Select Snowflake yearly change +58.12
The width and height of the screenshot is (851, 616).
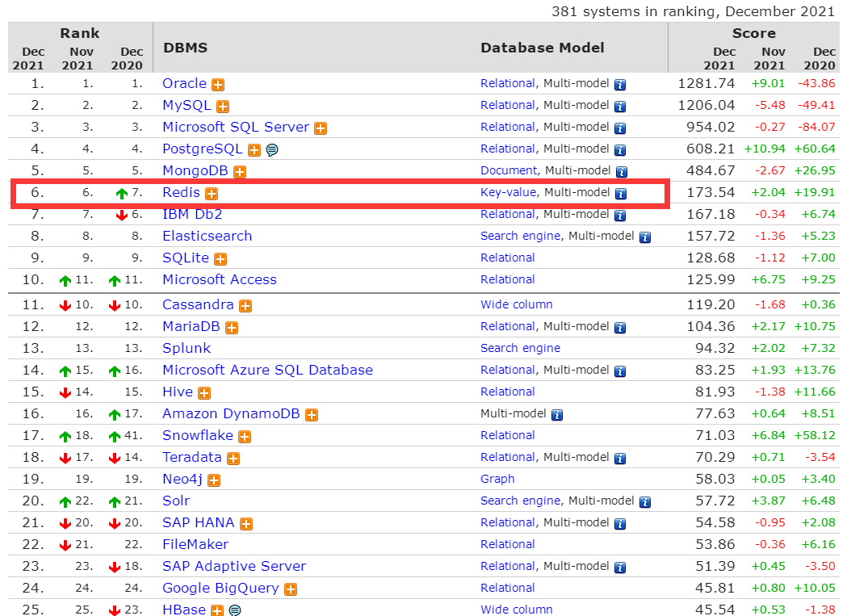(815, 435)
